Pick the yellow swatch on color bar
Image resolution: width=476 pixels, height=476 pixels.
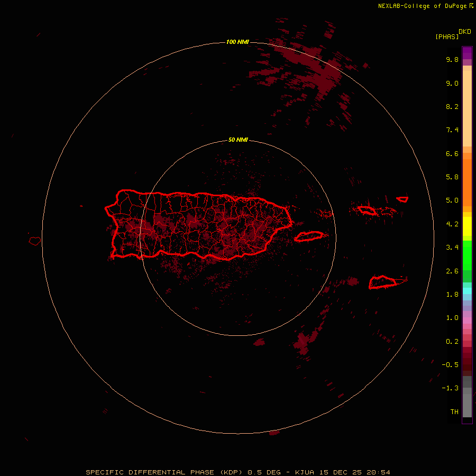pyautogui.click(x=467, y=226)
